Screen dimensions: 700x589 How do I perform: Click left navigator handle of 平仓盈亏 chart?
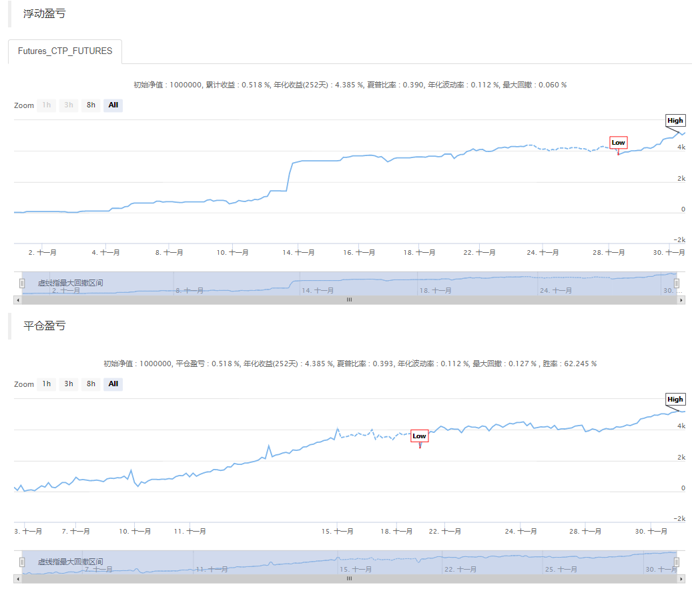point(22,562)
